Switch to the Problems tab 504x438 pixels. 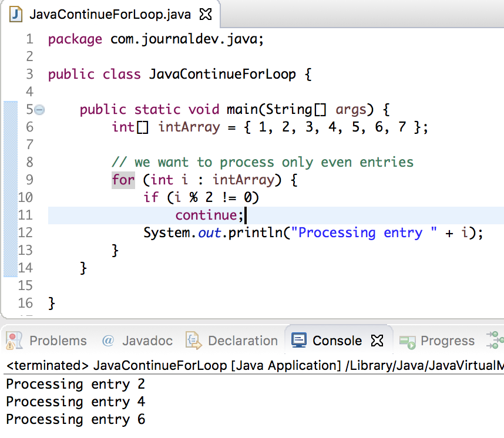[58, 341]
